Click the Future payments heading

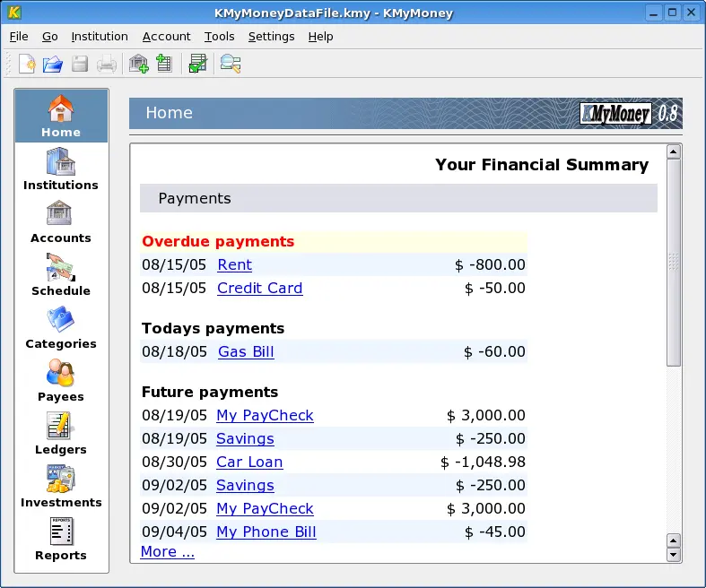[x=210, y=392]
